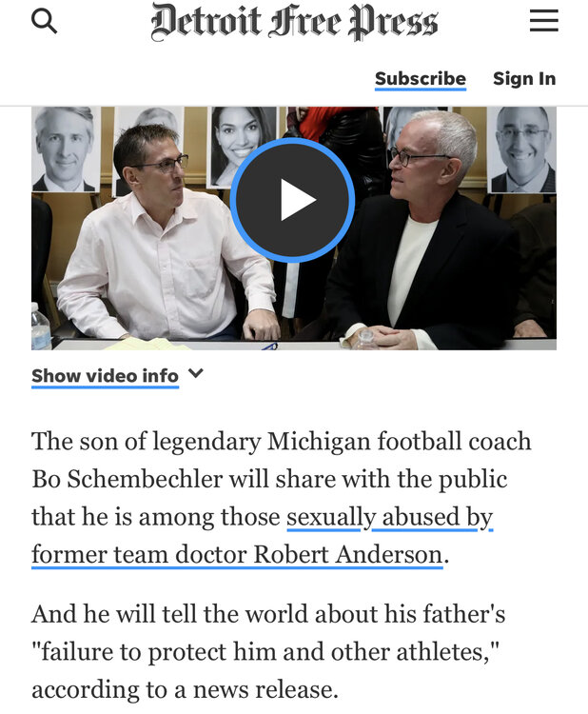
Task: Click the water bottle in the video corner
Action: tap(41, 327)
